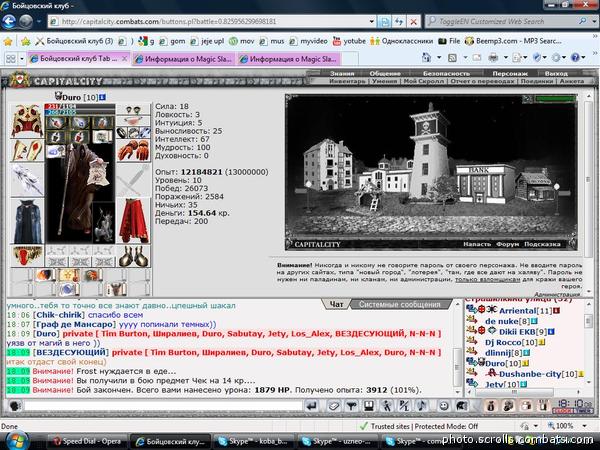Click player Dj Rocco[10] in the user list
Image resolution: width=600 pixels, height=450 pixels.
click(x=511, y=342)
